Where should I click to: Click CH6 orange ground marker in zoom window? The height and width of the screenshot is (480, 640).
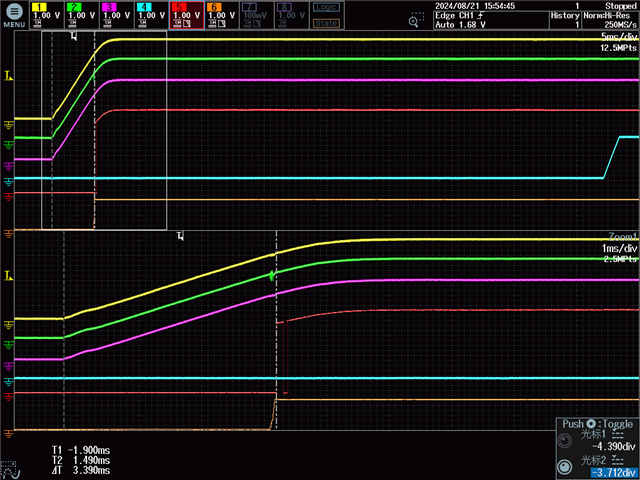tap(8, 433)
